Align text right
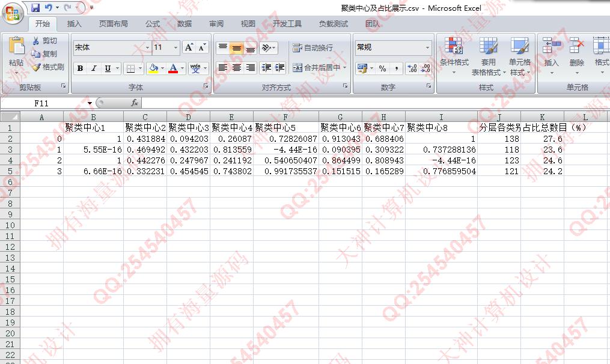The height and width of the screenshot is (364, 610). click(x=251, y=68)
